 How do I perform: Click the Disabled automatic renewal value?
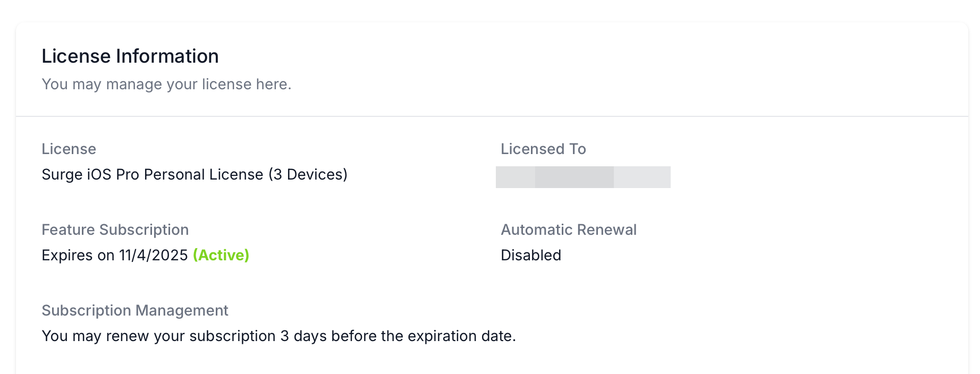tap(531, 256)
